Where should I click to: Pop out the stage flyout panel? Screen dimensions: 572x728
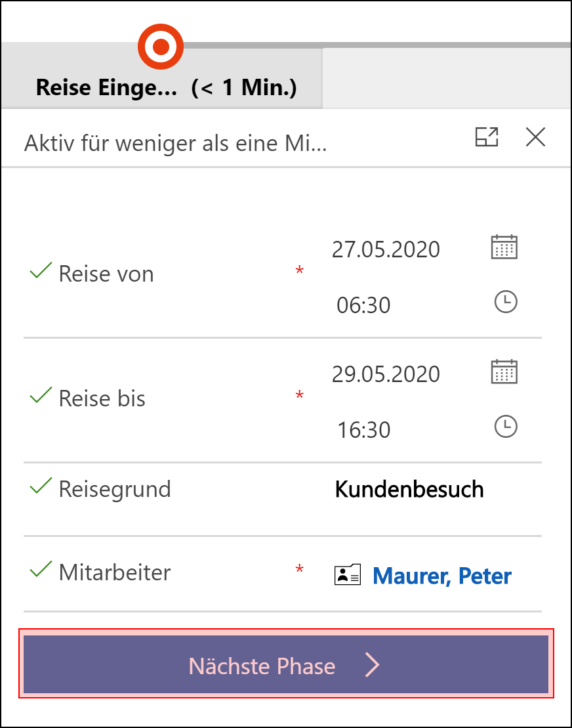pos(487,137)
